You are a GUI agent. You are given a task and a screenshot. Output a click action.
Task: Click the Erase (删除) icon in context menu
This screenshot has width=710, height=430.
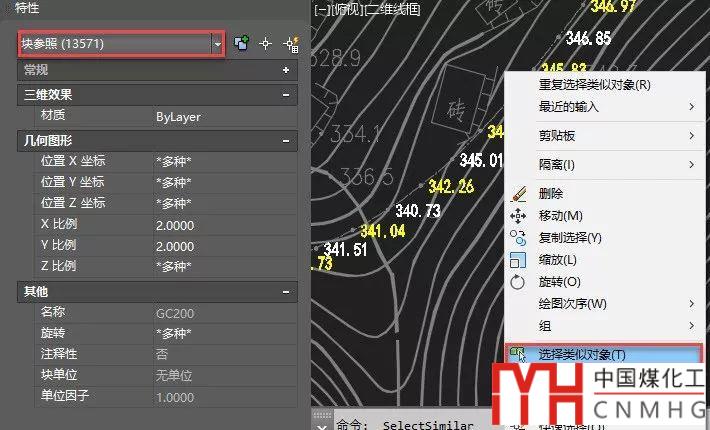click(x=518, y=194)
